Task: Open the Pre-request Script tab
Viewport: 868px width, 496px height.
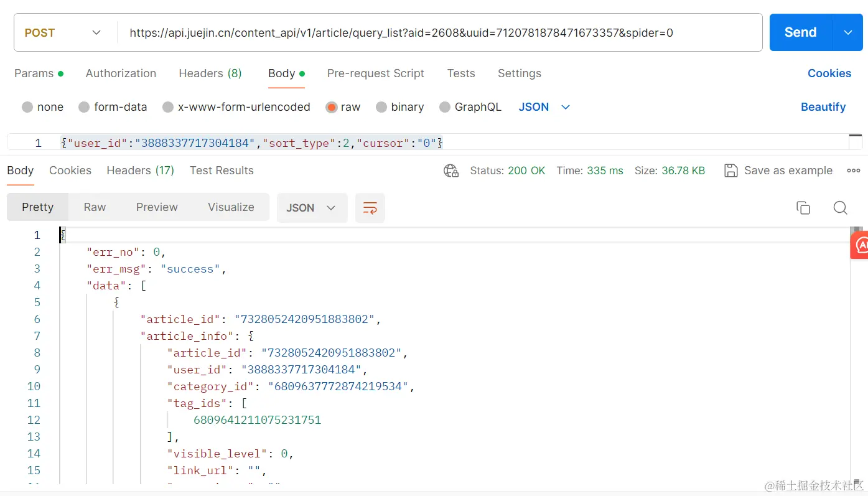Action: 376,73
